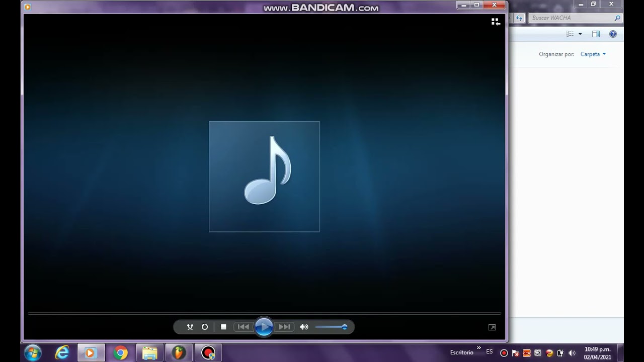Open Action Center flag in tray

pos(515,353)
